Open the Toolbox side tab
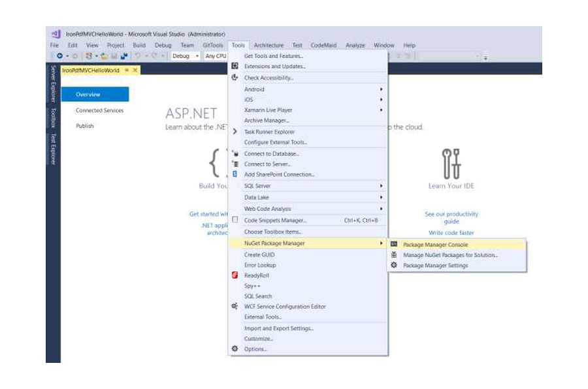 [54, 118]
